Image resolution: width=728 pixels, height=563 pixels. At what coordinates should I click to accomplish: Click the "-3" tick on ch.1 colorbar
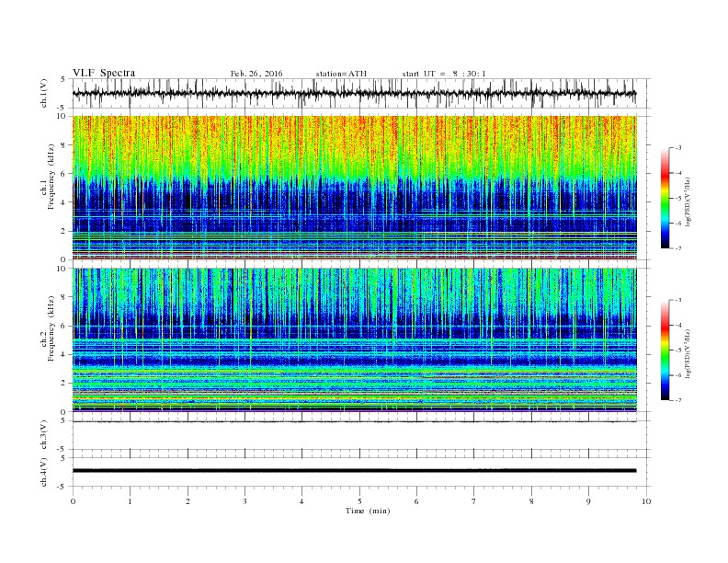click(x=678, y=148)
